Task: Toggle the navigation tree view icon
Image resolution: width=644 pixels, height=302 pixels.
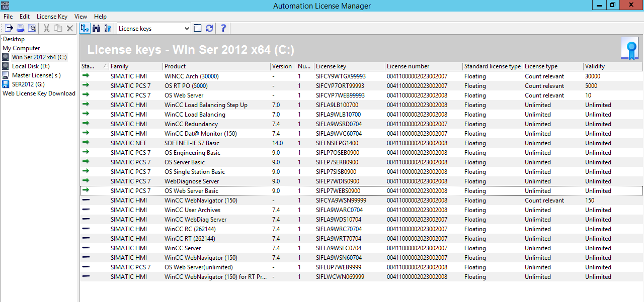Action: (85, 28)
